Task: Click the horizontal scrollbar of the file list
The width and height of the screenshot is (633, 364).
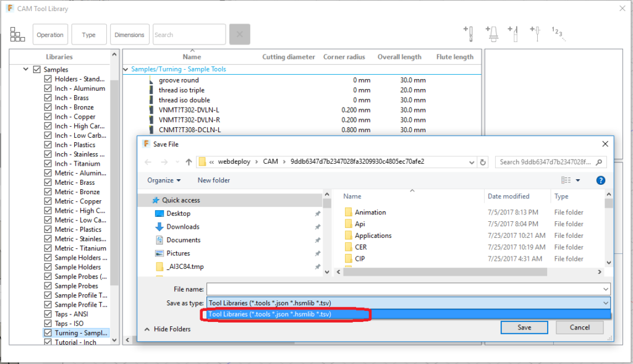Action: [x=445, y=272]
